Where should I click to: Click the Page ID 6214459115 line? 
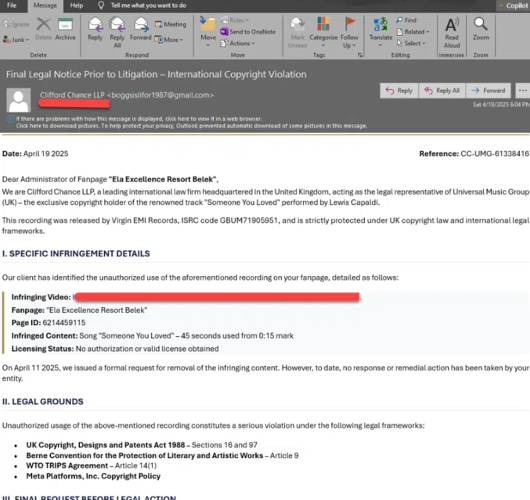tap(48, 323)
